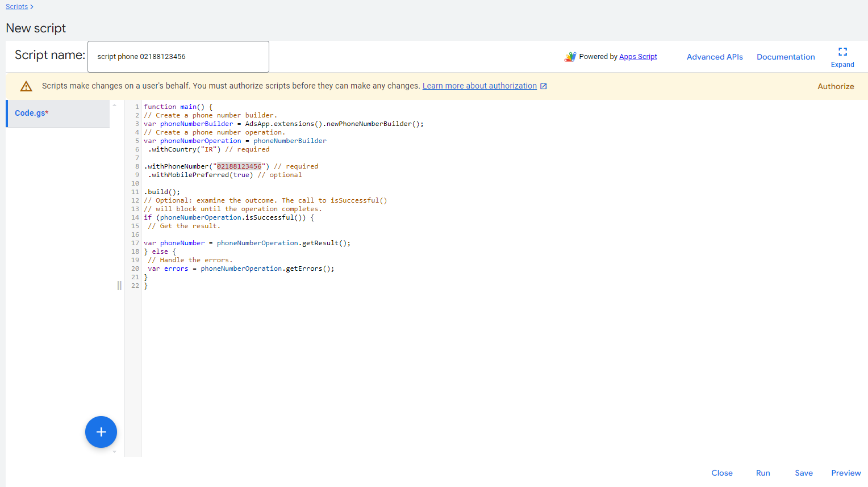Click the 'function main() {' code line
This screenshot has height=487, width=868.
178,107
